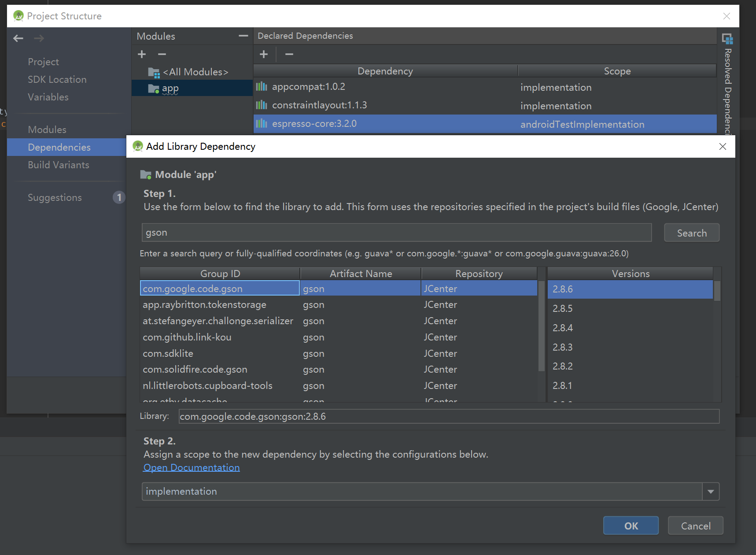Click the forward navigation arrow icon
The image size is (756, 555).
39,38
